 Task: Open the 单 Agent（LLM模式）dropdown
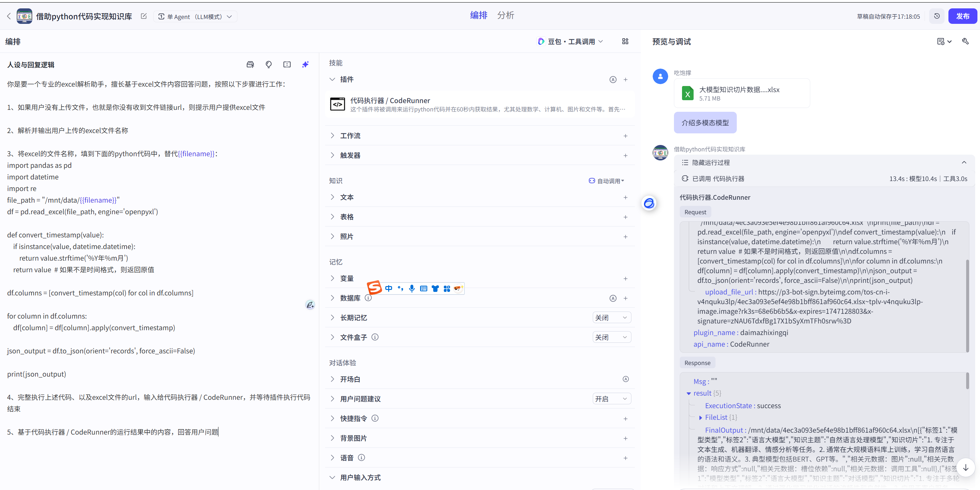tap(195, 16)
